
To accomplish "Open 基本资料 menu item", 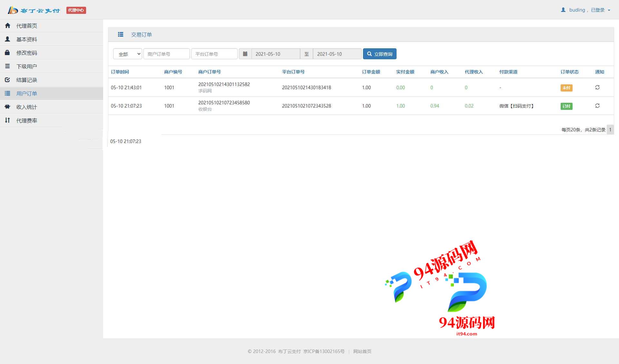I will pos(52,39).
